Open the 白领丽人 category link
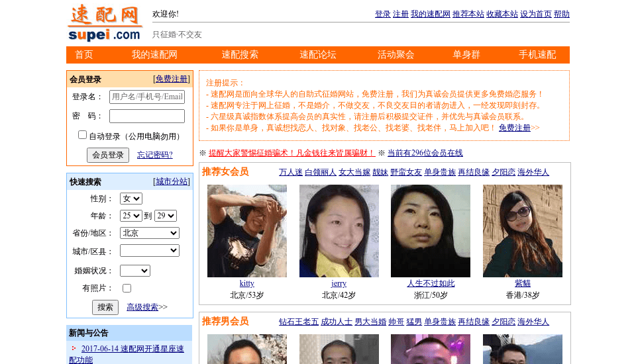636x364 pixels. click(x=321, y=172)
